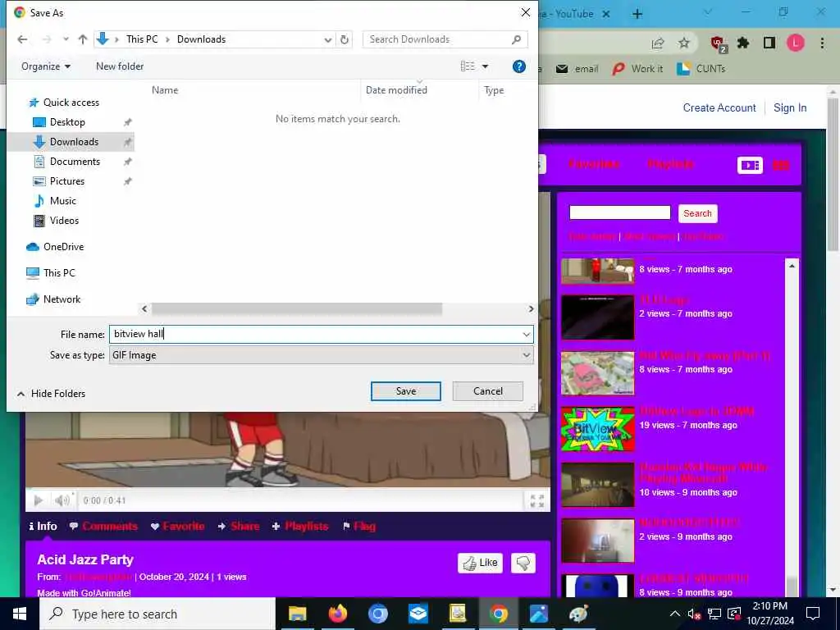The image size is (840, 630).
Task: Mute the video player volume
Action: (62, 500)
